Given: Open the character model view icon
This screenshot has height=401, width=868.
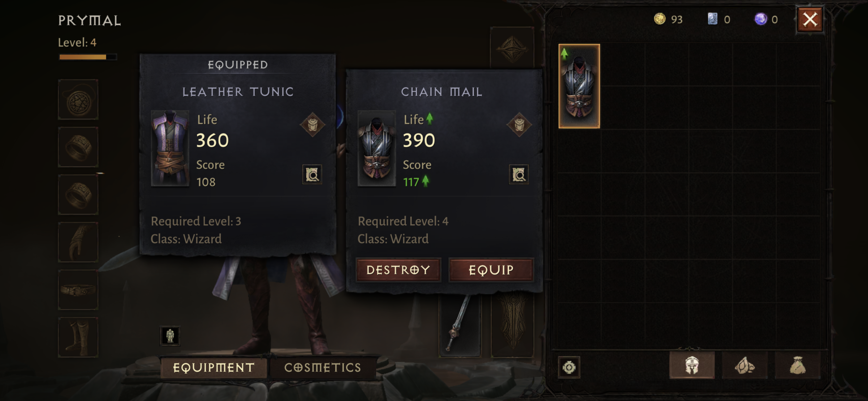Looking at the screenshot, I should [170, 336].
